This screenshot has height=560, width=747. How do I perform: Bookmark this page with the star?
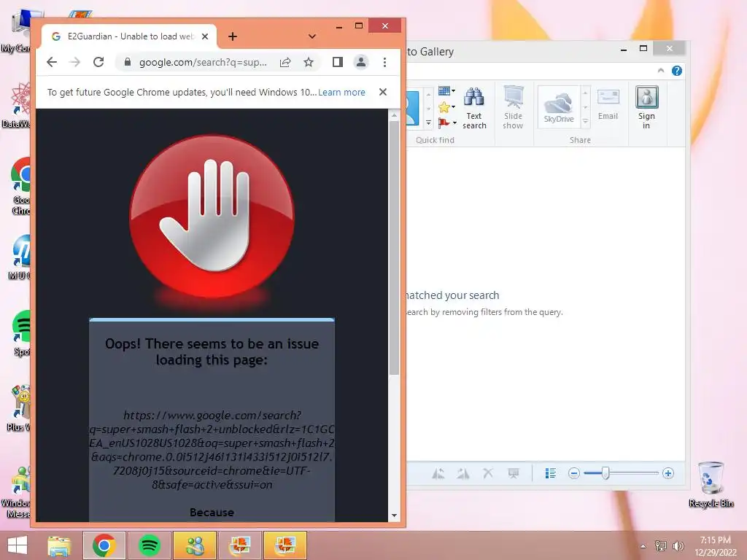[x=309, y=63]
